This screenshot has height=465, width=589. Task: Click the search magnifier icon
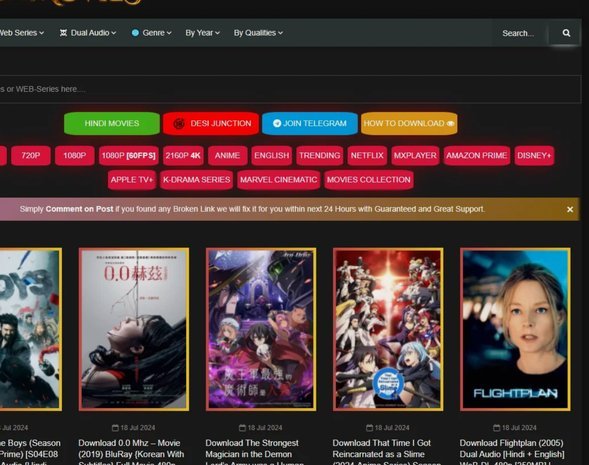(x=566, y=33)
